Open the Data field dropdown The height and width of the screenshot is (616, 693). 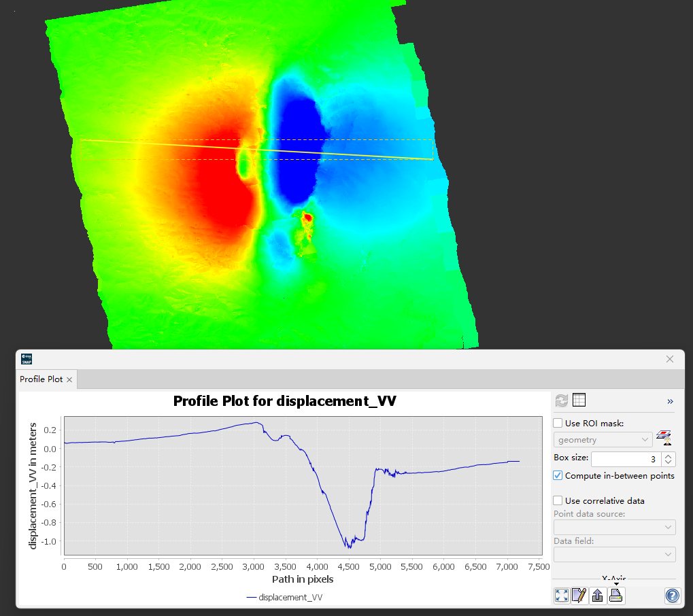tap(614, 554)
